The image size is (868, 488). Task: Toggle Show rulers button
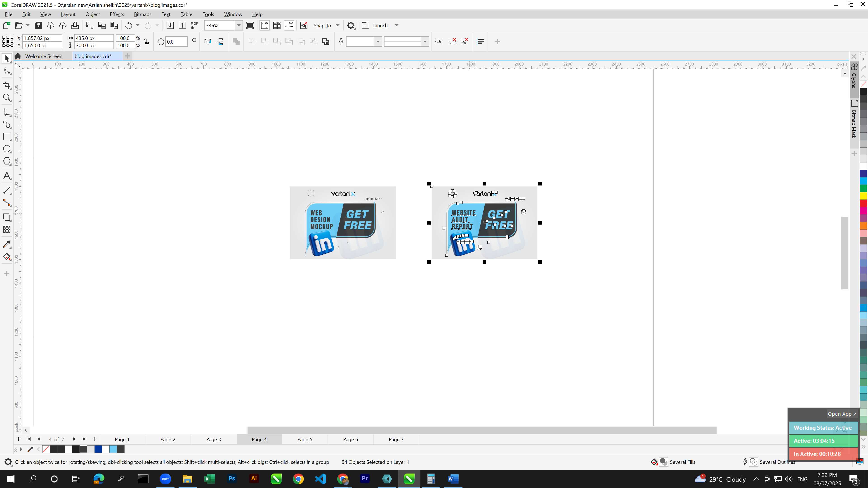pos(265,26)
